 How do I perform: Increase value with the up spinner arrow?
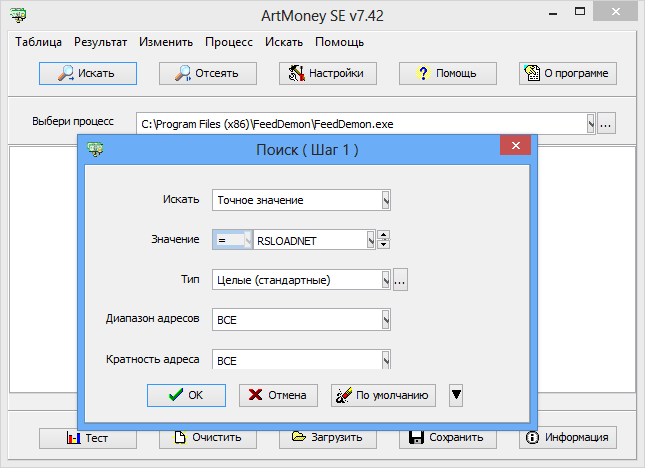[x=383, y=236]
